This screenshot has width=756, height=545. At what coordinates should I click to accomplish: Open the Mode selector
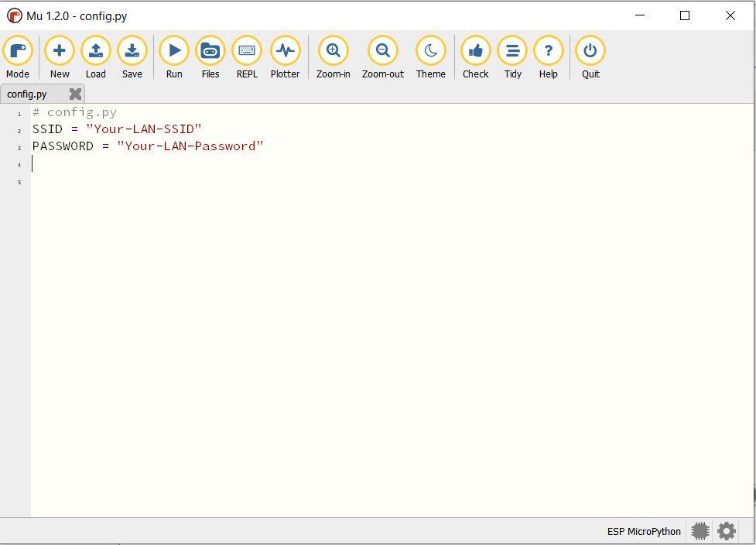pyautogui.click(x=18, y=57)
